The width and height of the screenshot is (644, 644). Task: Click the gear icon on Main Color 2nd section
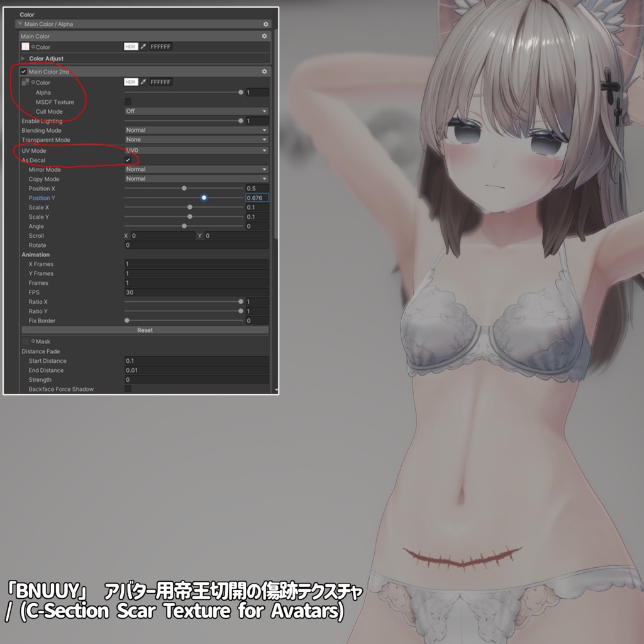265,72
